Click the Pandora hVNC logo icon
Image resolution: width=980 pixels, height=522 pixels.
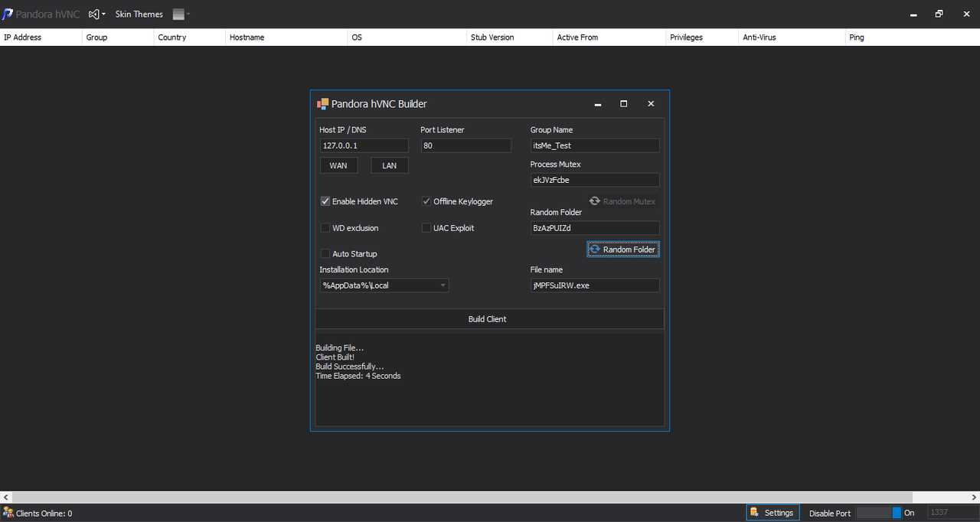pos(8,14)
